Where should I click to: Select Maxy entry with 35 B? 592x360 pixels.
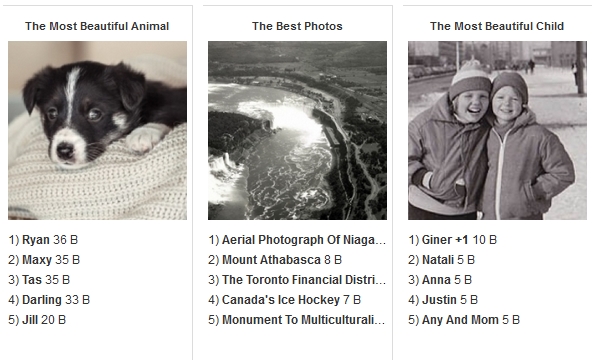click(x=37, y=260)
